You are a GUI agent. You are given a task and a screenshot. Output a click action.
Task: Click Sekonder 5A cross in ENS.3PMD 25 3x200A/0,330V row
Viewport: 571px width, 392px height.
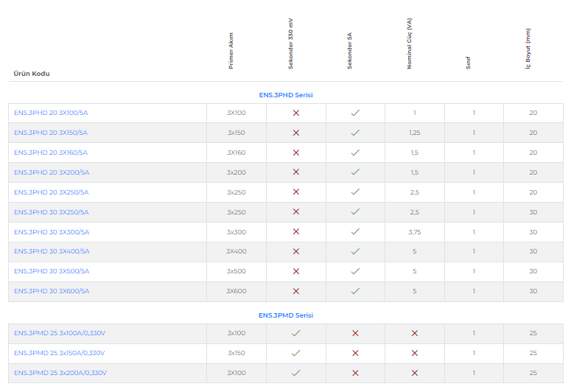[355, 373]
